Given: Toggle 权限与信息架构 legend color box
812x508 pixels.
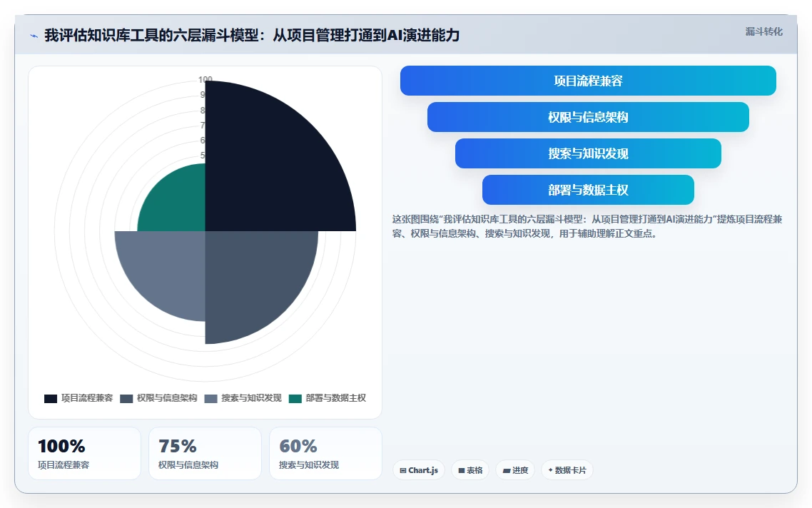Looking at the screenshot, I should click(x=126, y=398).
